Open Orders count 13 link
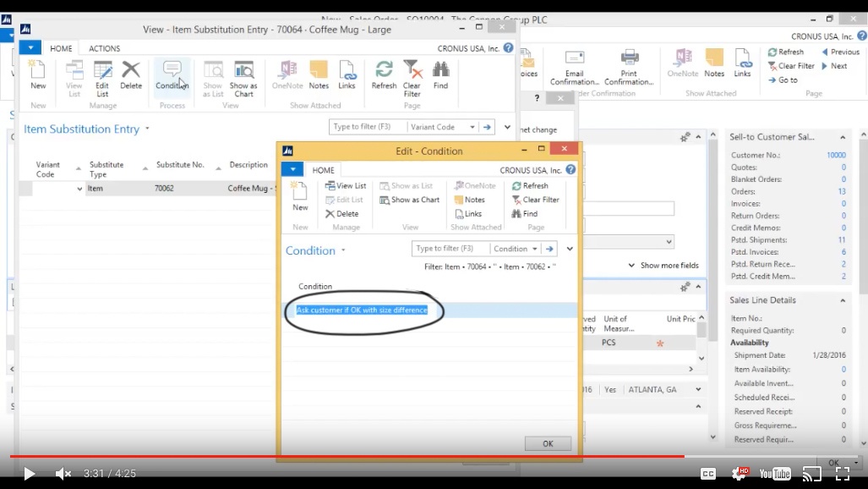 [842, 191]
